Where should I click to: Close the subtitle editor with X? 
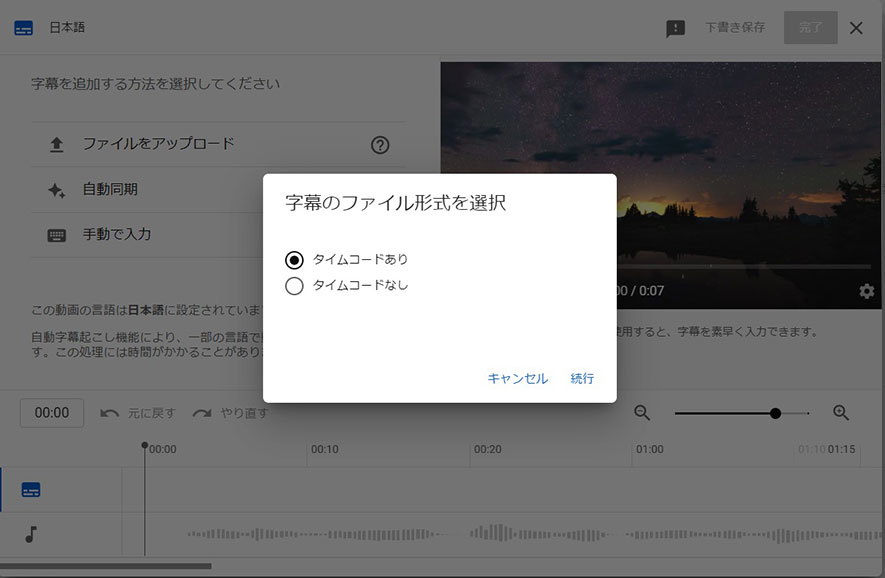(x=856, y=28)
